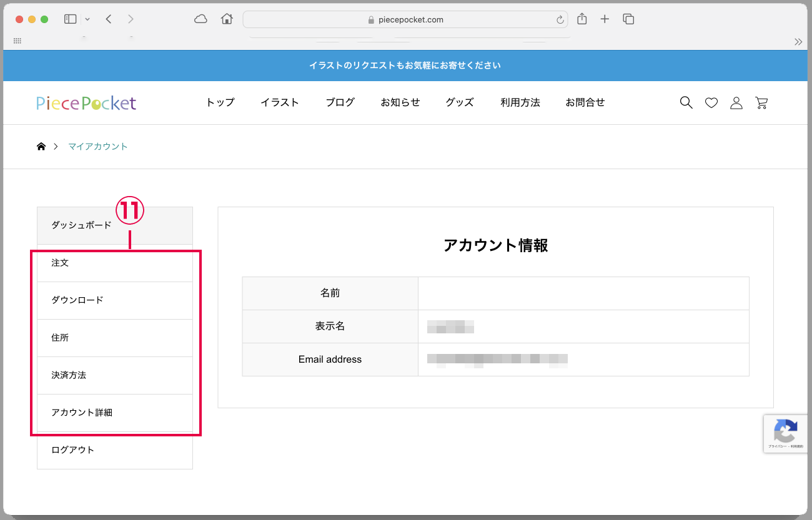Open アカウント詳細 in the sidebar
Image resolution: width=812 pixels, height=520 pixels.
pyautogui.click(x=82, y=413)
